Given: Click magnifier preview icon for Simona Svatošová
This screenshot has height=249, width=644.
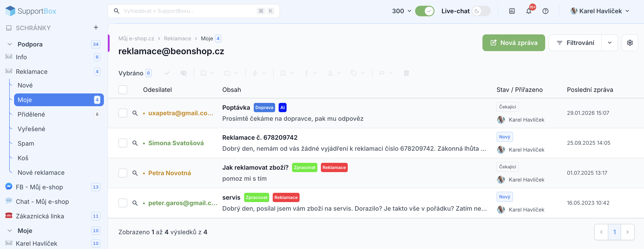Looking at the screenshot, I should coord(135,143).
